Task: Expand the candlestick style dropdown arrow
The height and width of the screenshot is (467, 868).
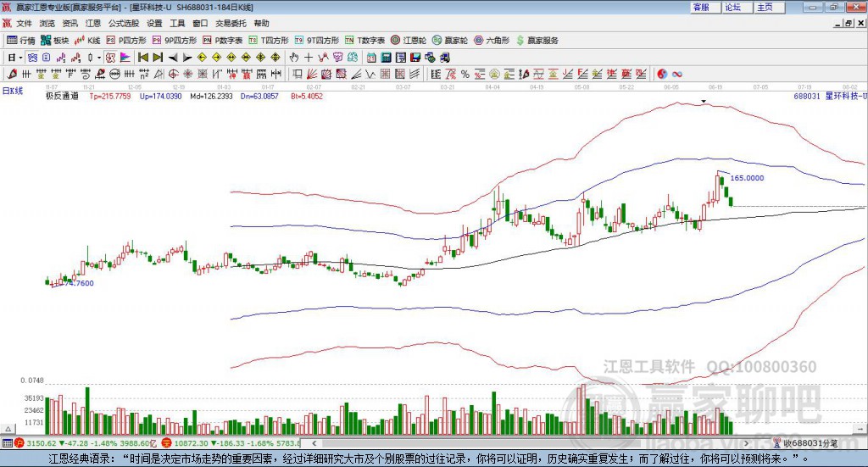Action: [x=99, y=58]
